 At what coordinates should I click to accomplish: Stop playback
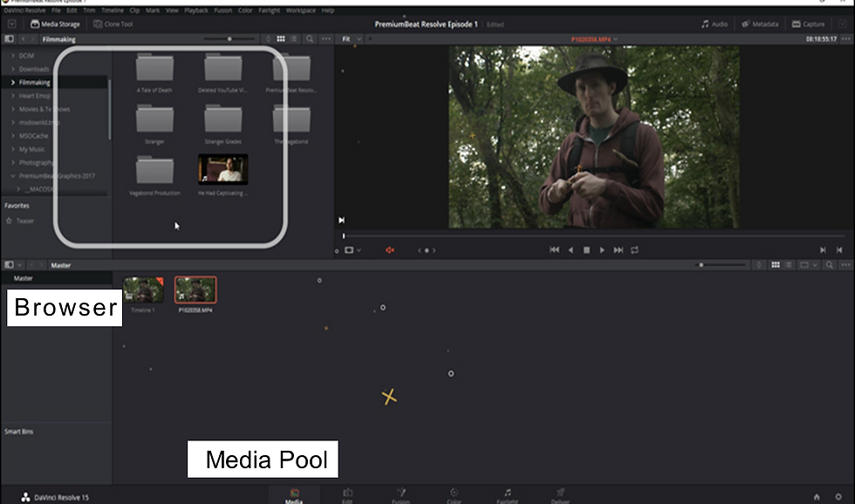586,250
